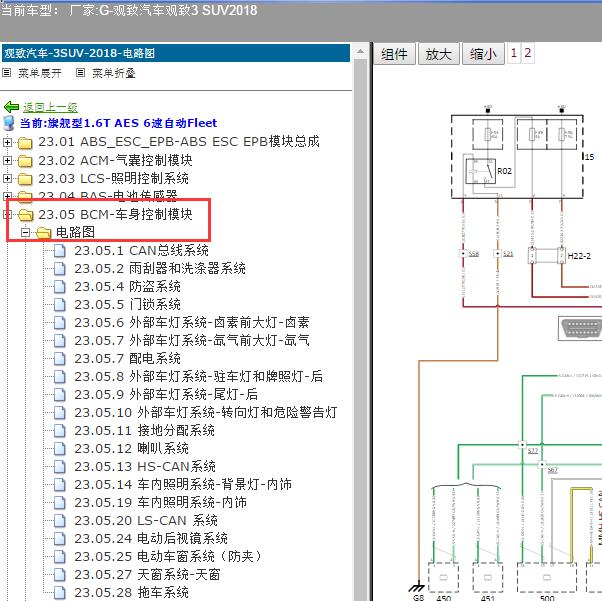Open 23.05.25 电动车窗系统（防夹）
This screenshot has width=602, height=601.
coord(169,556)
